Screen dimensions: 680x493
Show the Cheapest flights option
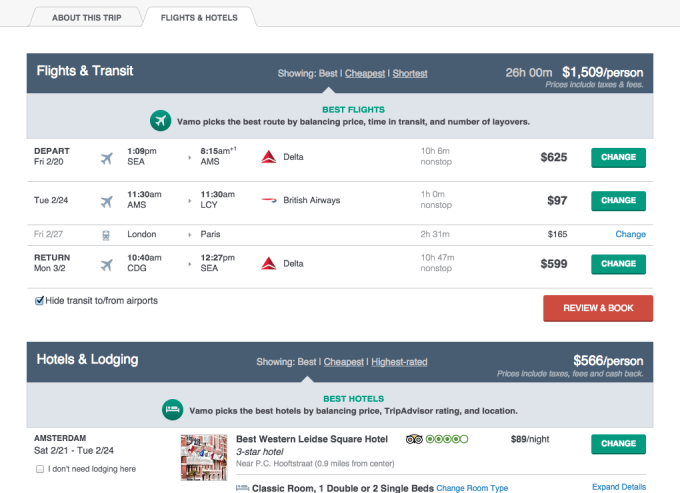(366, 73)
